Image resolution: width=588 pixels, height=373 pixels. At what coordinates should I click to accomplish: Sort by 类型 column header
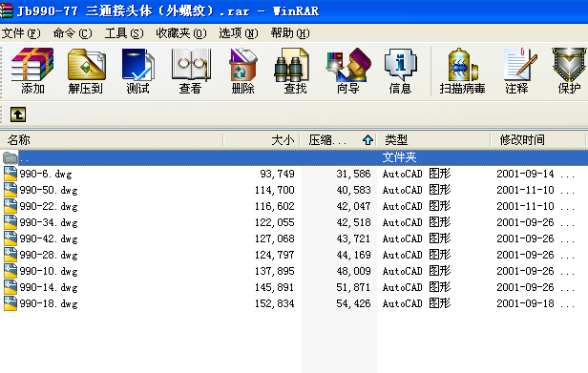coord(433,140)
